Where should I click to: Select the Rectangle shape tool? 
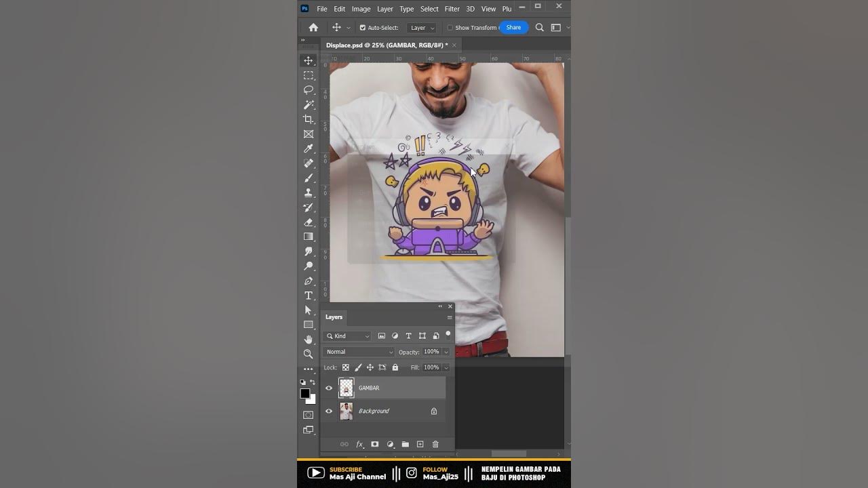[x=309, y=325]
